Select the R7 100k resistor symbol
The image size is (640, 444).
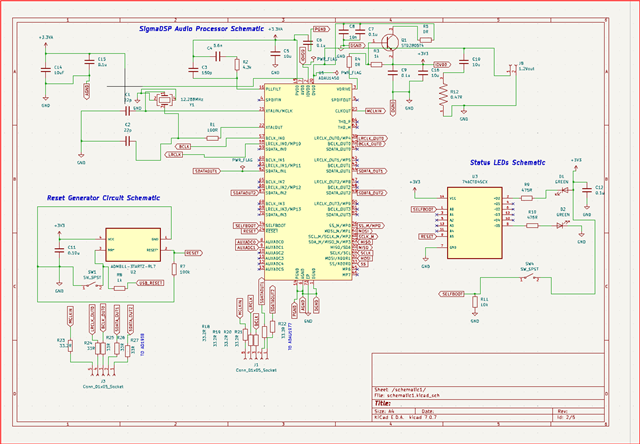coord(174,269)
